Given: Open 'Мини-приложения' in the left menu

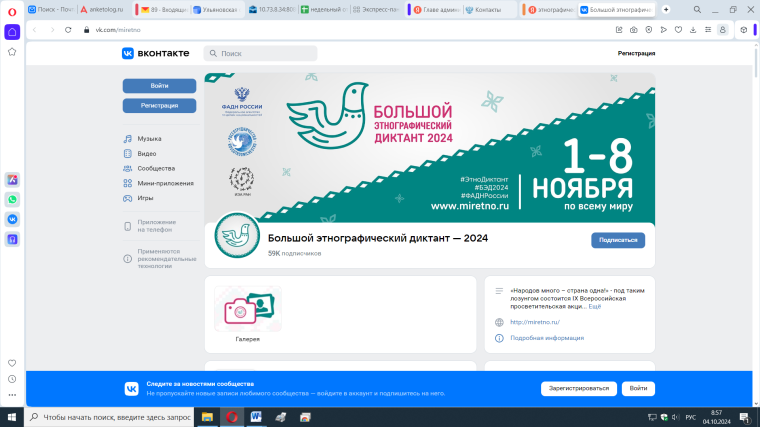Looking at the screenshot, I should [158, 183].
